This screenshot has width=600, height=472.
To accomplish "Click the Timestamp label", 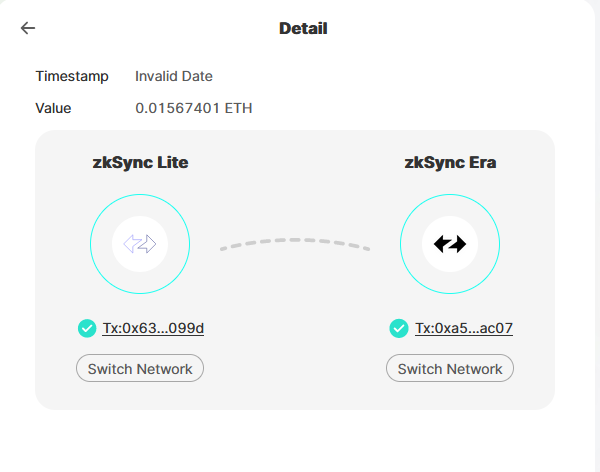I will pos(72,76).
